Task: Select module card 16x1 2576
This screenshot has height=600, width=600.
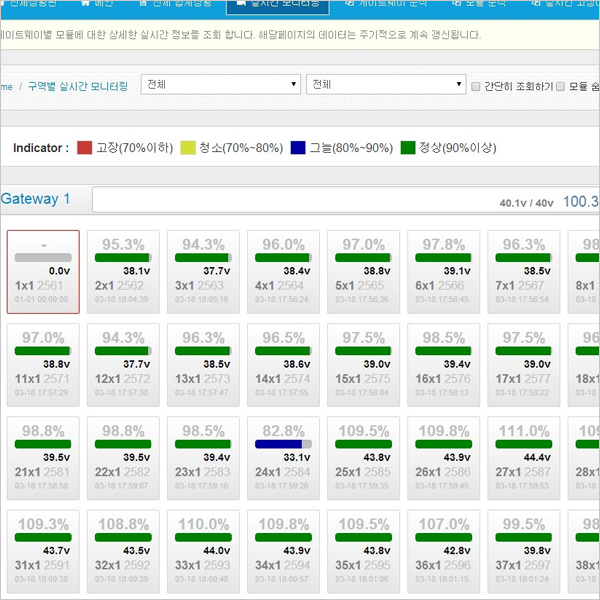Action: pos(443,365)
